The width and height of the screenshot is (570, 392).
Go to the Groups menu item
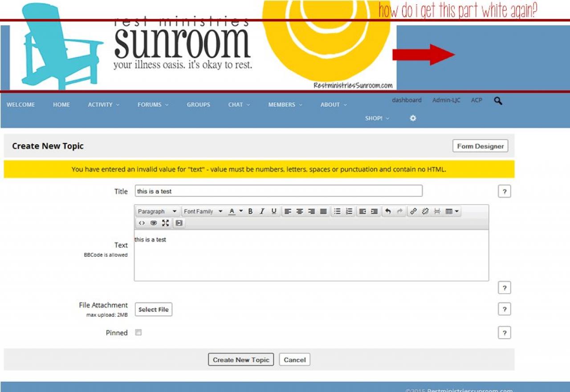click(x=198, y=105)
